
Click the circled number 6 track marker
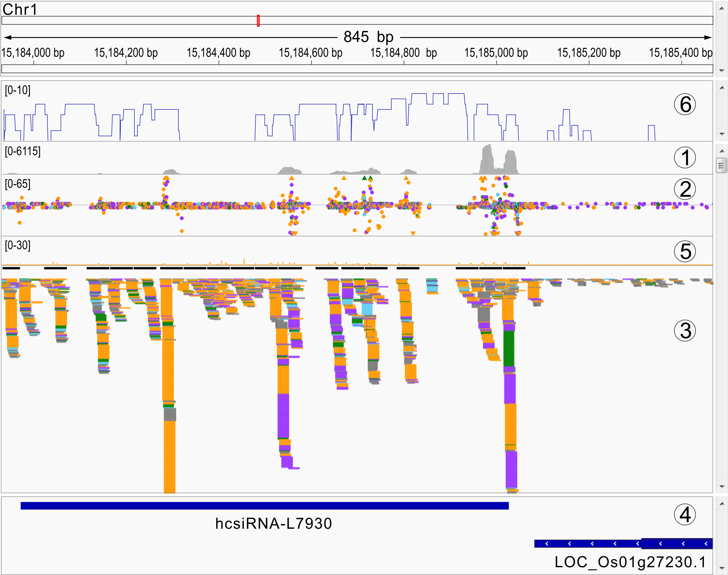[685, 105]
